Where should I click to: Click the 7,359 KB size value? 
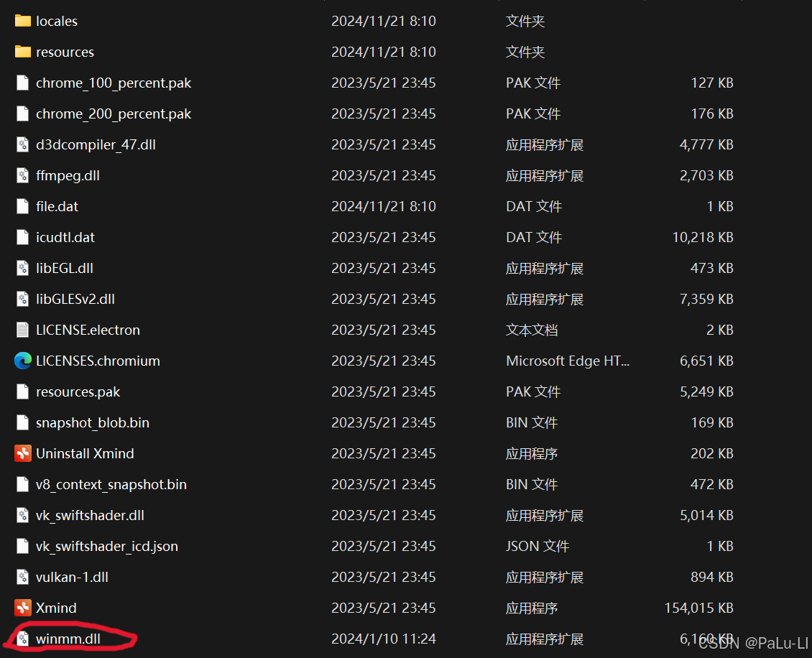pyautogui.click(x=706, y=299)
